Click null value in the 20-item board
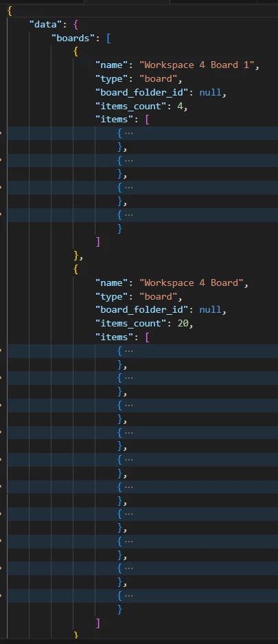278x644 pixels. [x=210, y=310]
